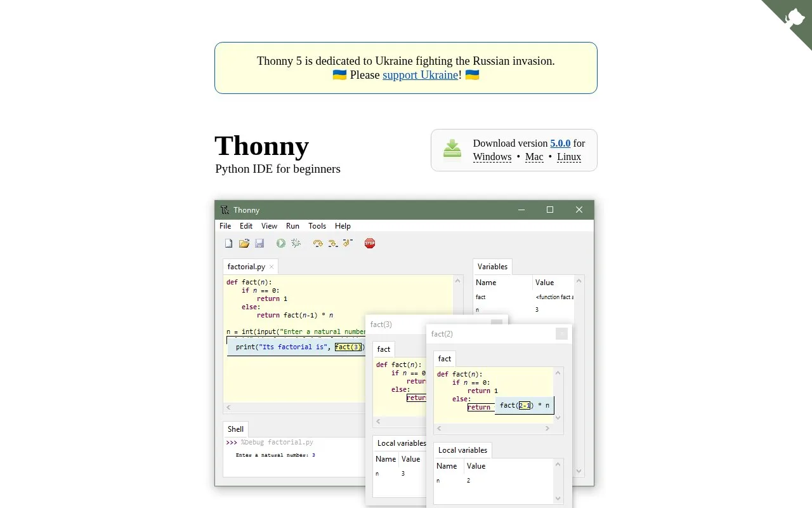The height and width of the screenshot is (508, 812).
Task: Click the Thonny logo in the title bar
Action: coord(225,210)
